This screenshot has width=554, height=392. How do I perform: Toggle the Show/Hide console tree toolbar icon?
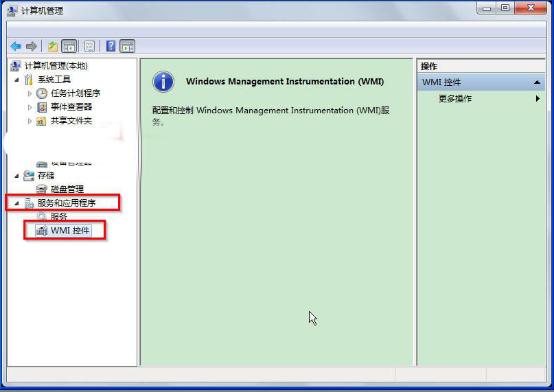(69, 46)
